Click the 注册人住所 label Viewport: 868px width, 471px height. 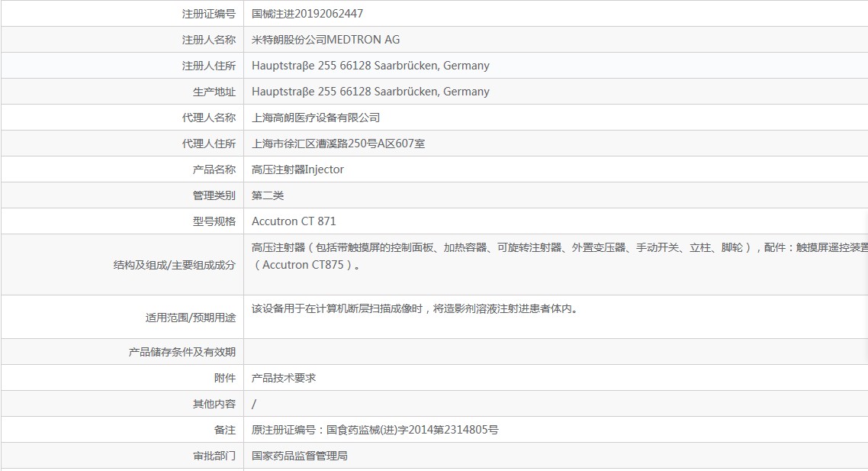point(209,66)
